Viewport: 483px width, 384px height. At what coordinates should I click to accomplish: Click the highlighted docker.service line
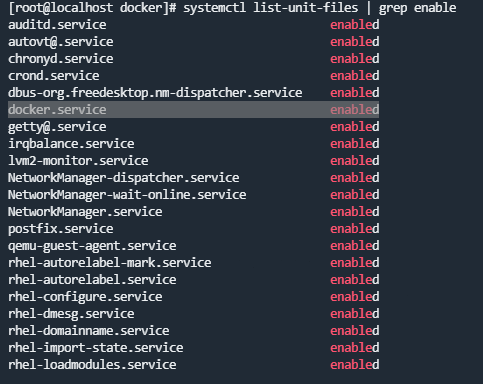(x=193, y=110)
